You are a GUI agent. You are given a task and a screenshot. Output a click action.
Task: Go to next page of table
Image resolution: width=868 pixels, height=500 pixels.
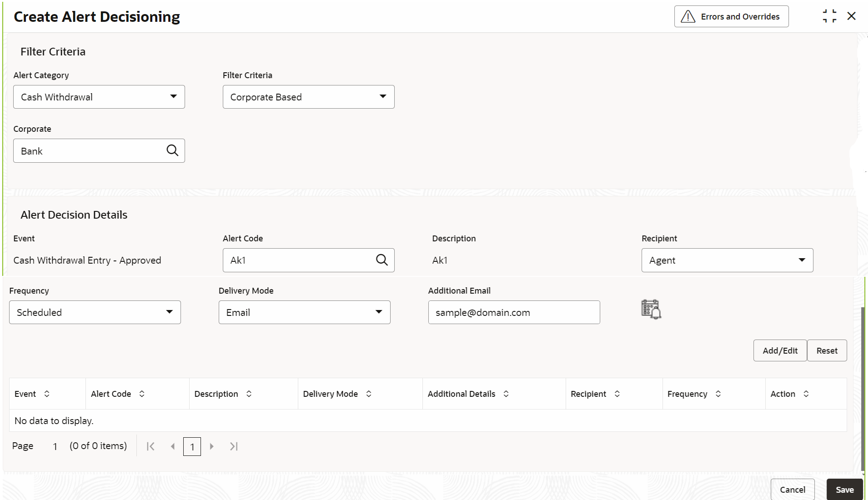(x=211, y=446)
